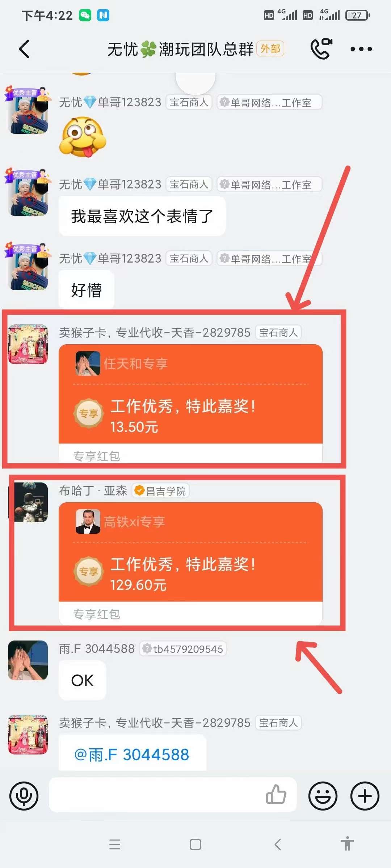Start a voice or video call
Screen dimensions: 391x868
point(321,49)
